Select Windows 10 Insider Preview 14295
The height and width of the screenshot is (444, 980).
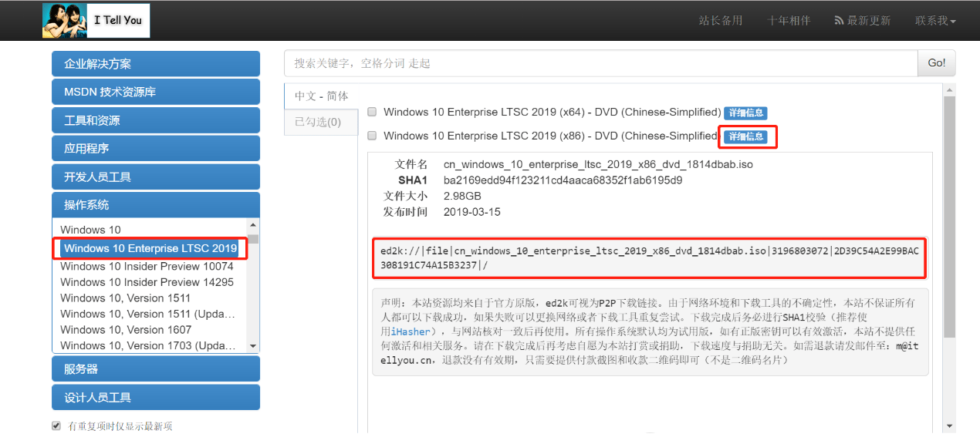click(x=147, y=282)
